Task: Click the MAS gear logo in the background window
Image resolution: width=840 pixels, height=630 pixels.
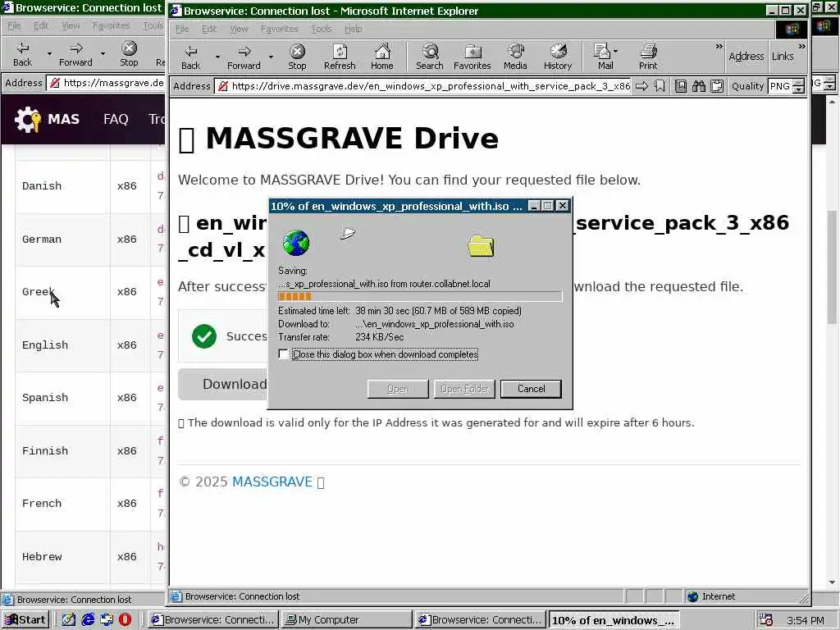Action: 27,119
